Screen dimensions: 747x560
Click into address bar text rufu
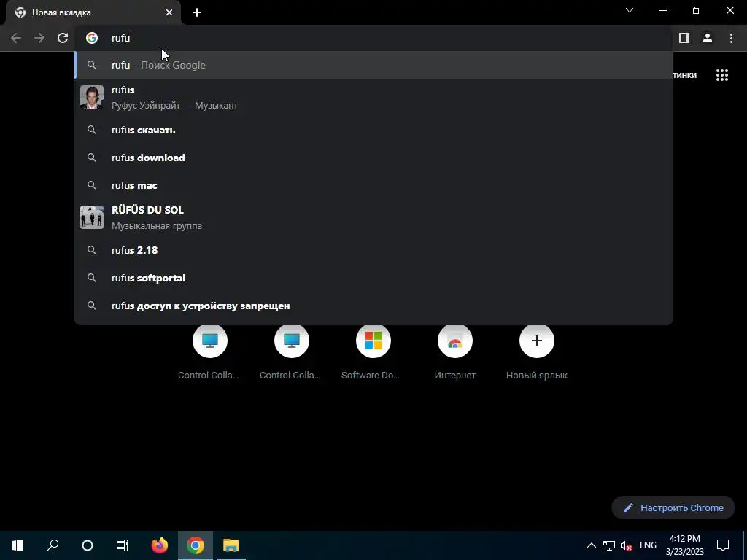[x=120, y=38]
